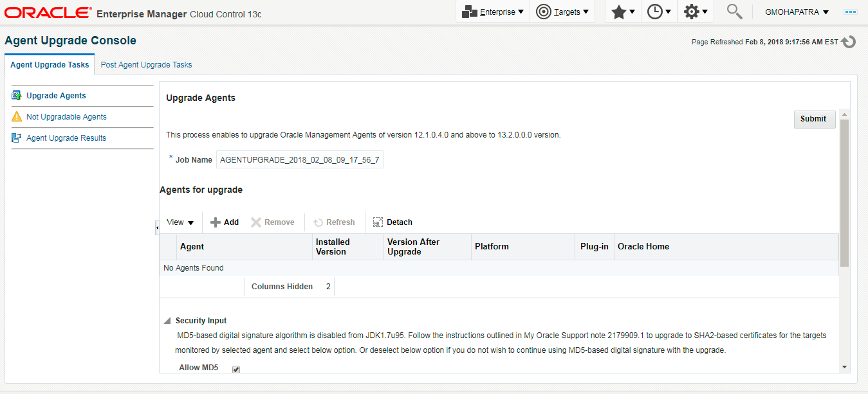Refresh the page using the refresh arrow icon
868x394 pixels.
click(x=849, y=42)
